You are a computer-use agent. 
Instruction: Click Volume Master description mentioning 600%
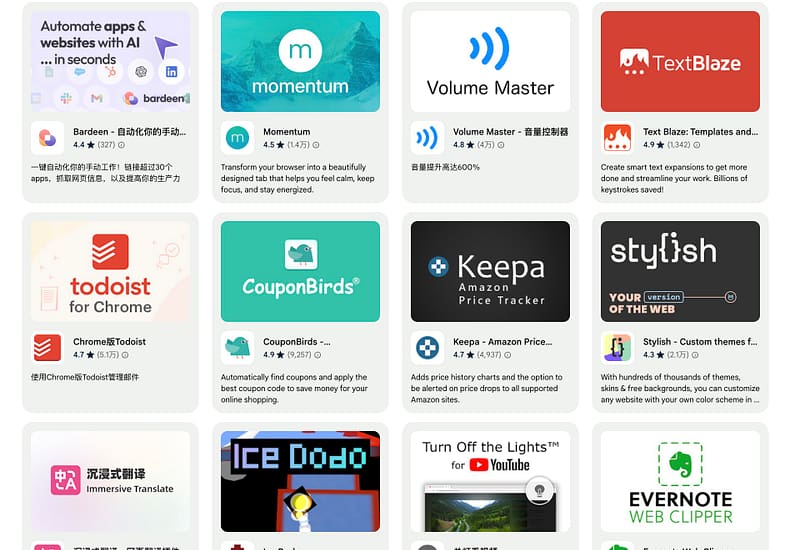(445, 167)
